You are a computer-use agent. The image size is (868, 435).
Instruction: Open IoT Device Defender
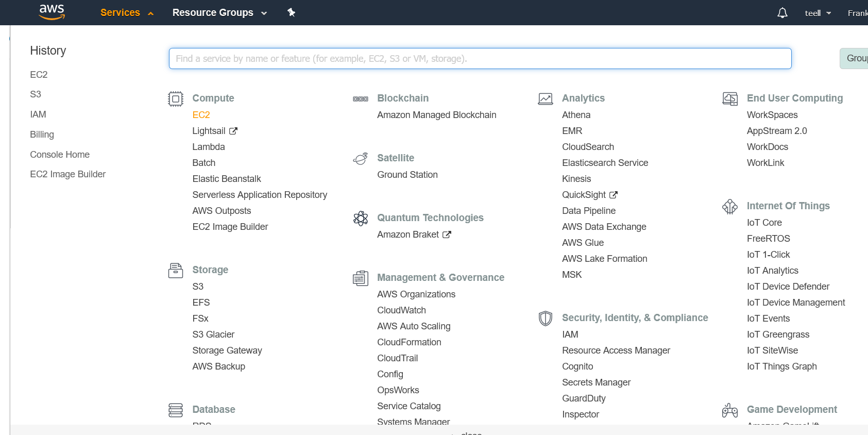point(788,287)
